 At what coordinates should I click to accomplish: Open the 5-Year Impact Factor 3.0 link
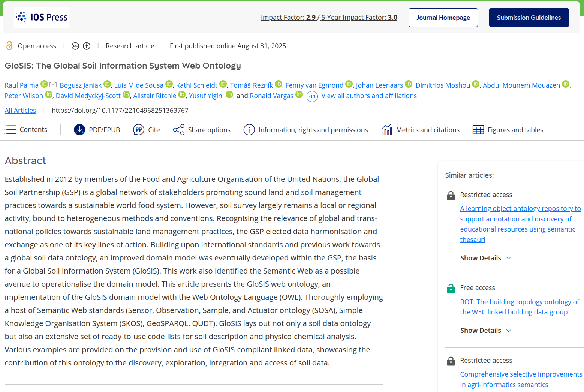point(359,18)
